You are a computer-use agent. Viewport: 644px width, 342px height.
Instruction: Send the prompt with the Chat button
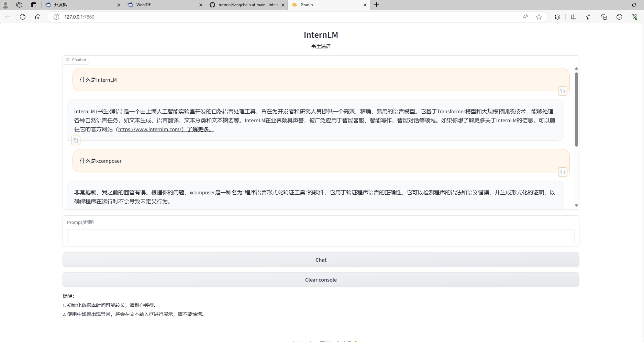(x=321, y=260)
